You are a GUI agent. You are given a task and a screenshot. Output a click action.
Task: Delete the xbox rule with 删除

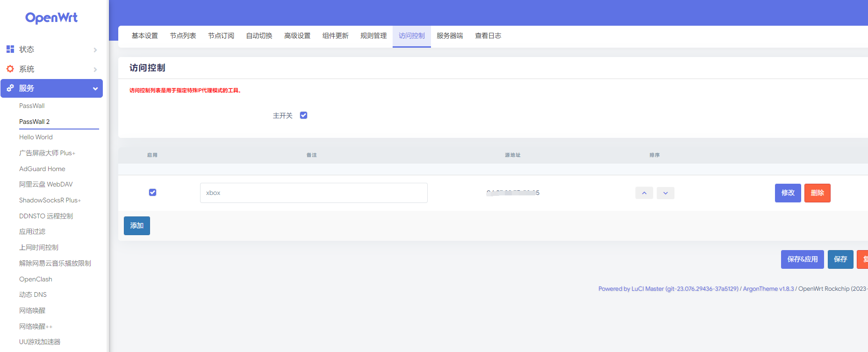click(817, 193)
